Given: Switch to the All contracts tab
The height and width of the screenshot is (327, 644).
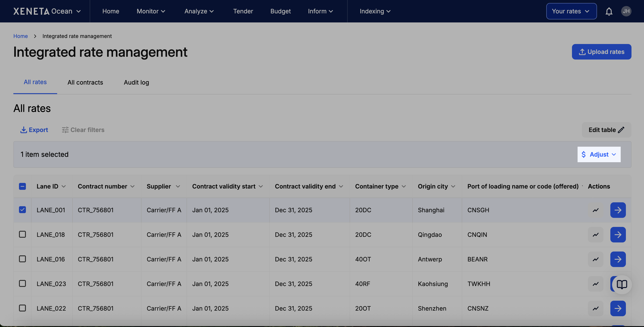Looking at the screenshot, I should tap(85, 82).
